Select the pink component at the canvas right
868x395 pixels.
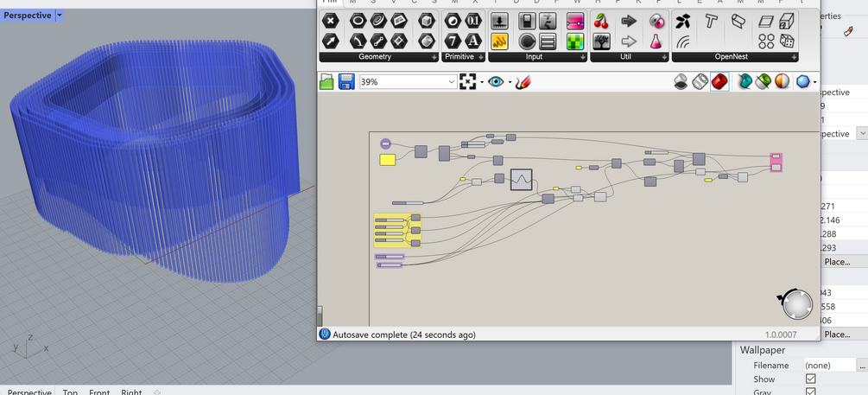point(776,162)
